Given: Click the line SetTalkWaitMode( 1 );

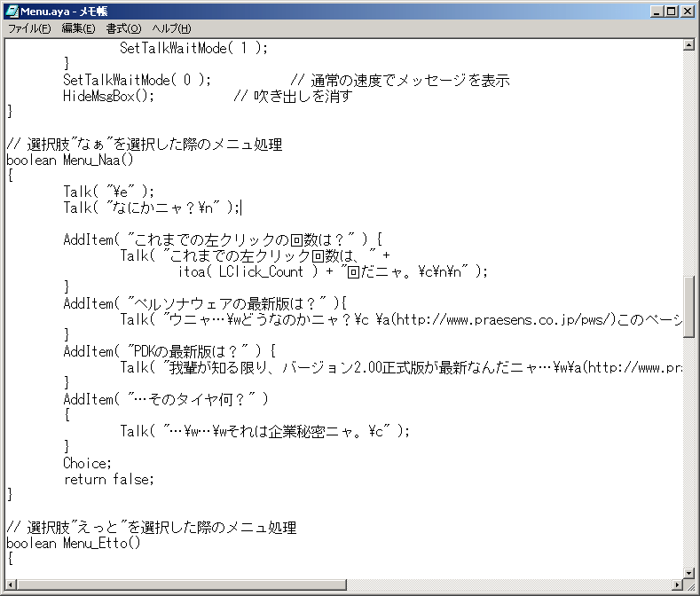Looking at the screenshot, I should click(193, 48).
